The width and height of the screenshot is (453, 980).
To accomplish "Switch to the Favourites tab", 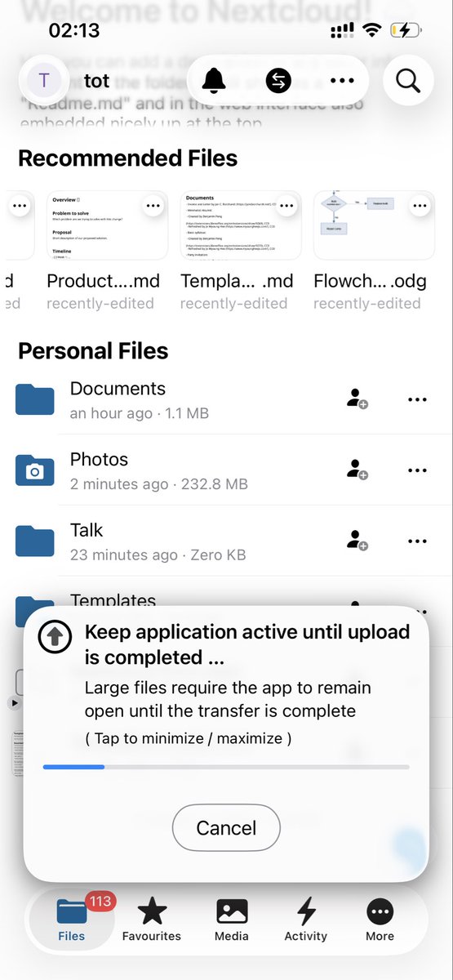I will (152, 919).
